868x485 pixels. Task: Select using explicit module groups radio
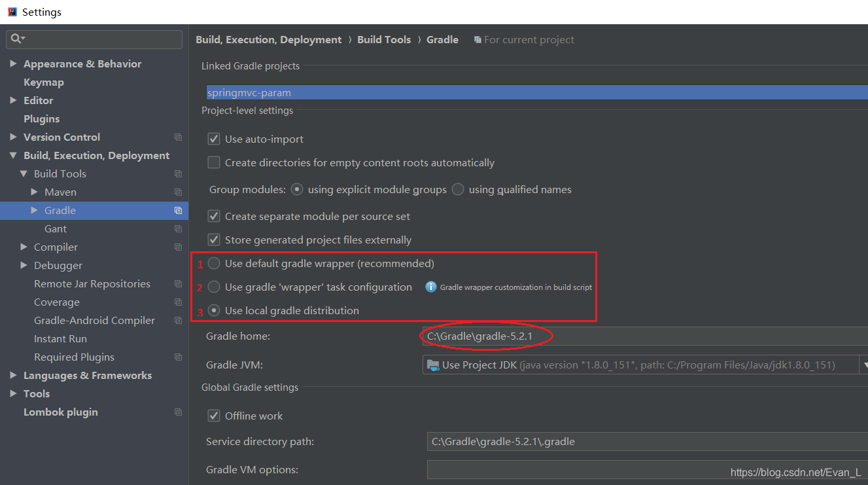pos(297,189)
